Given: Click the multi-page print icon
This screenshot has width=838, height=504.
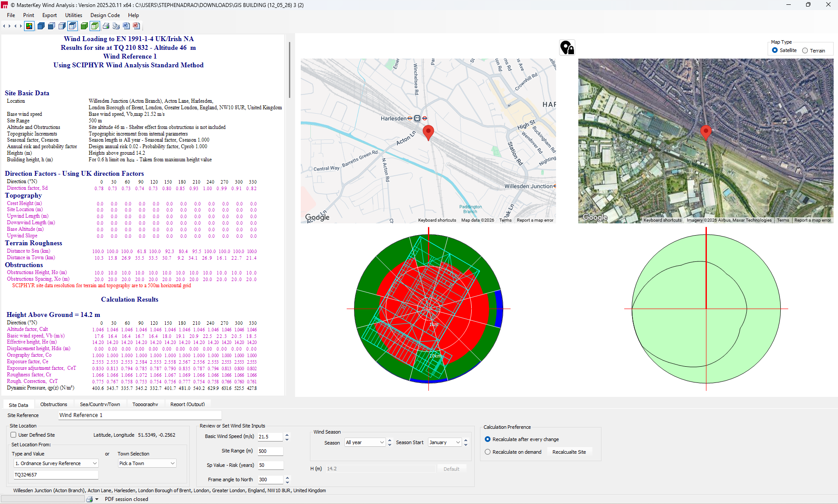Looking at the screenshot, I should [116, 26].
